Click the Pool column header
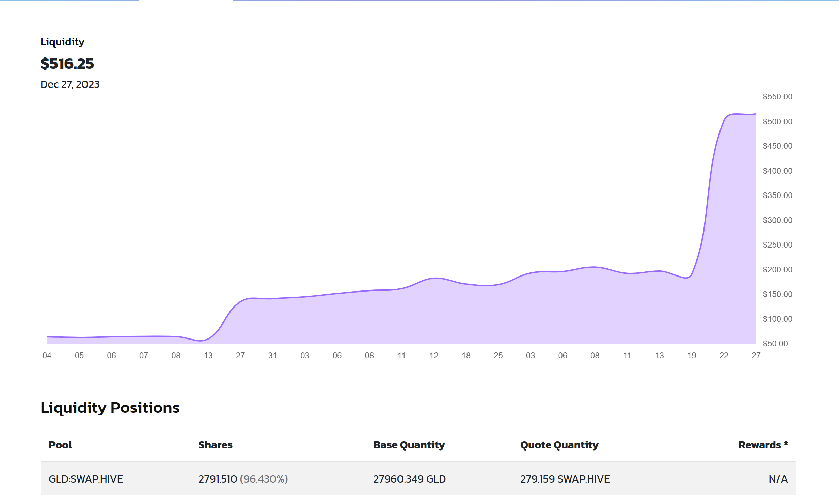This screenshot has height=504, width=839. click(60, 445)
